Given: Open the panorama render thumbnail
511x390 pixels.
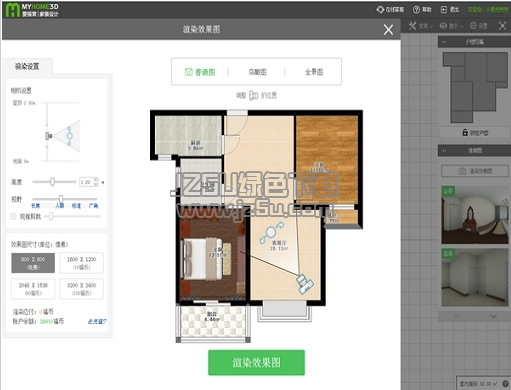Looking at the screenshot, I should click(x=475, y=215).
